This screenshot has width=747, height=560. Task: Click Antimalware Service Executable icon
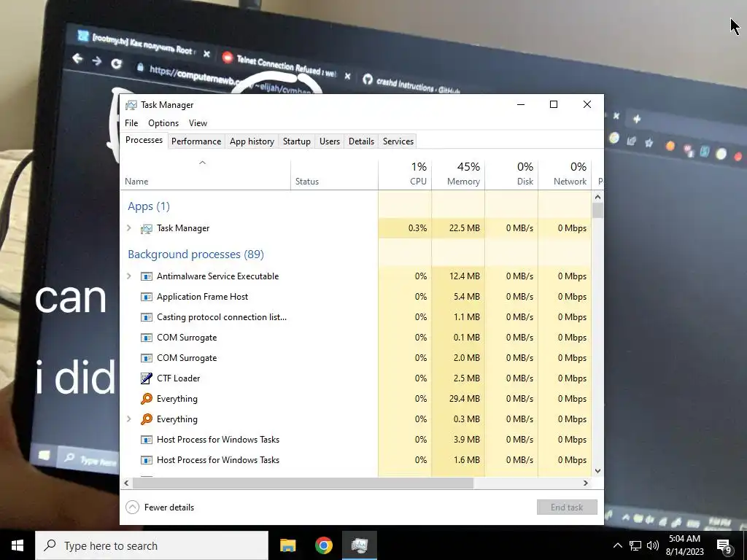146,276
